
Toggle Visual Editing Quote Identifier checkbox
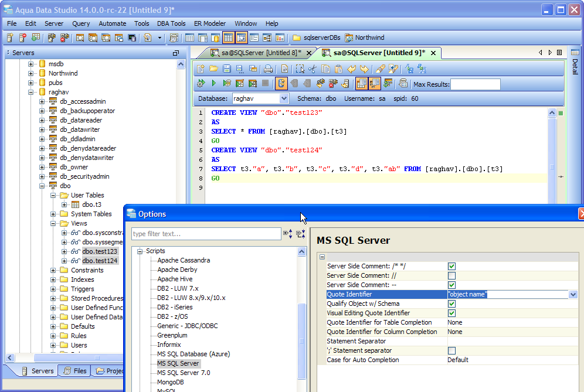coord(452,313)
